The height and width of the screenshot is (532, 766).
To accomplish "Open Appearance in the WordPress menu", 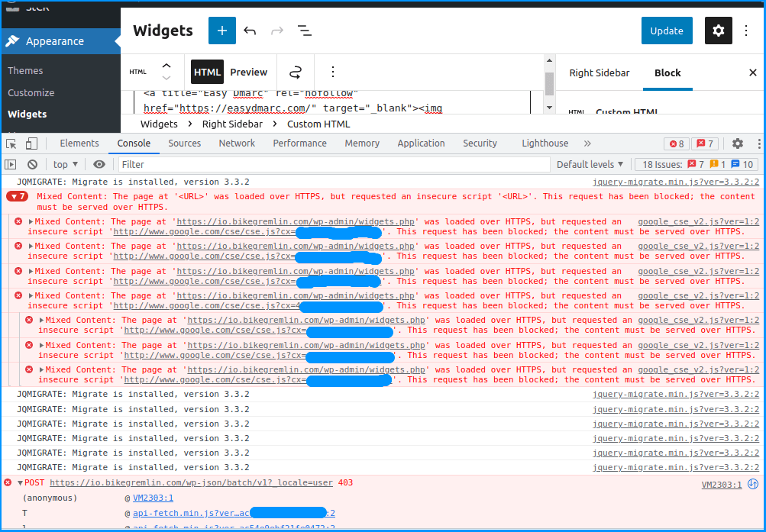I will point(60,41).
